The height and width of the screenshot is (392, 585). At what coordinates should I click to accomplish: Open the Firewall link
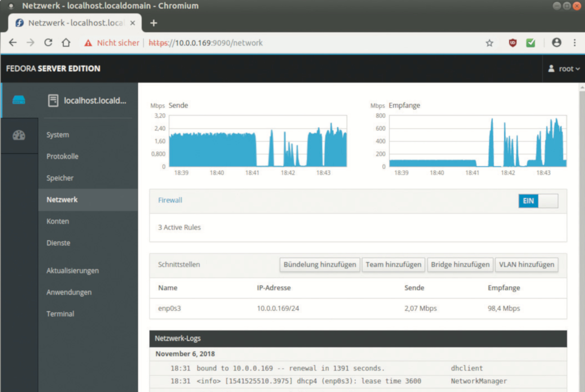click(170, 200)
